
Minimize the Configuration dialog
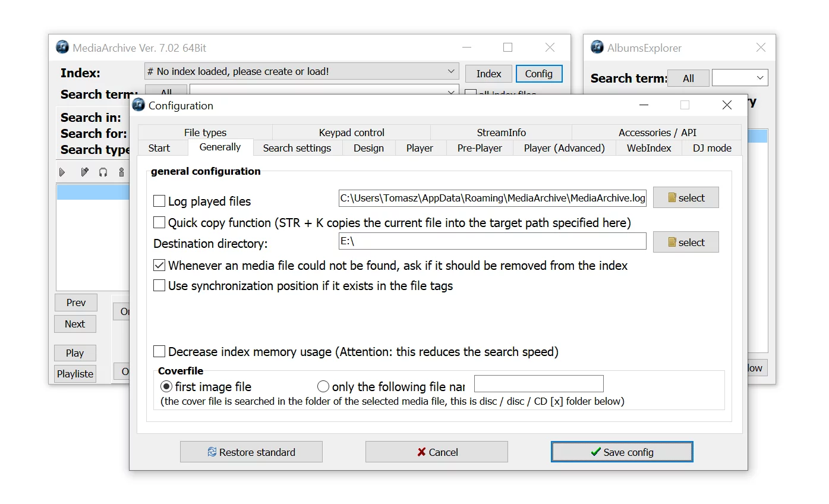click(x=644, y=105)
